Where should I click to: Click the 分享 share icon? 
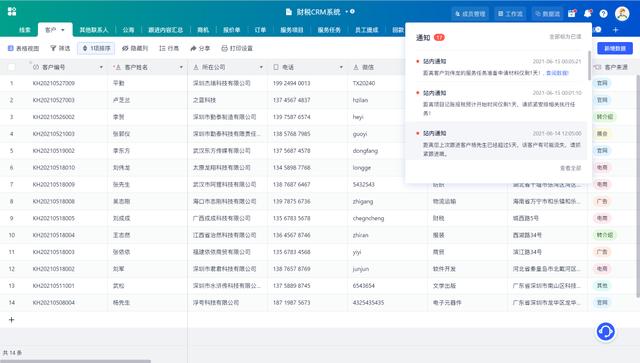193,48
